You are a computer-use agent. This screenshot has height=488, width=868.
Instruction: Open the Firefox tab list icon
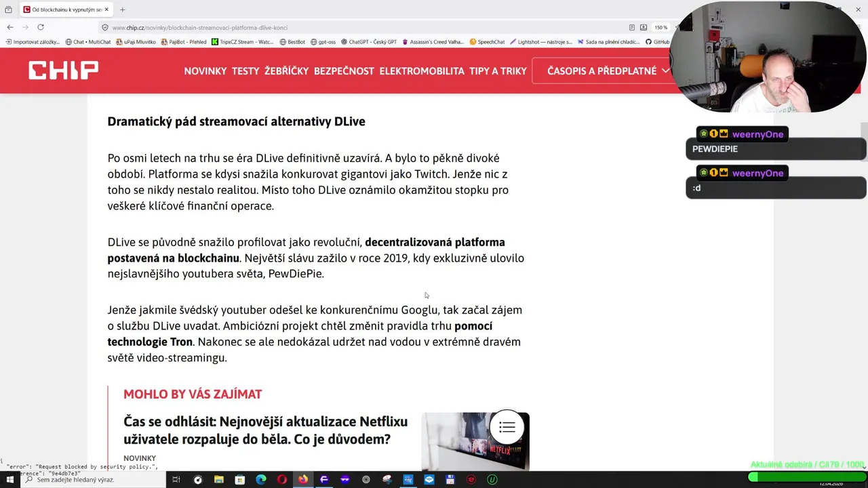[8, 9]
